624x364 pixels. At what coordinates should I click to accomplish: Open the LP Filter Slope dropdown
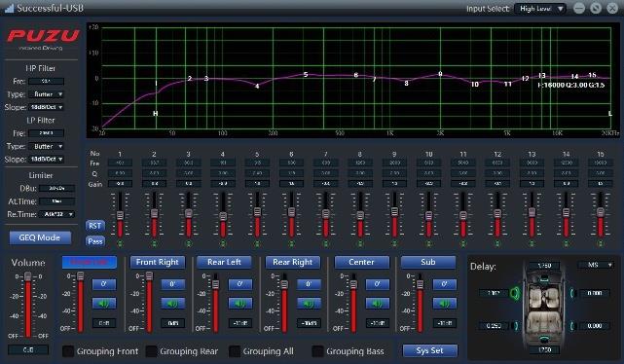click(x=47, y=159)
